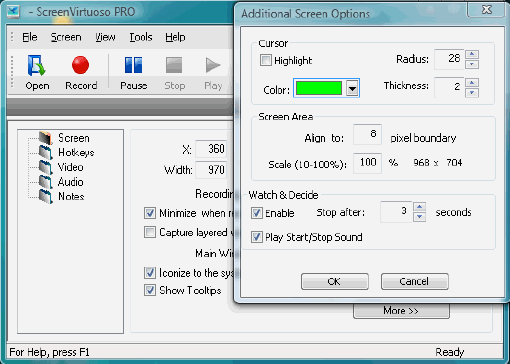
Task: Decrease Radius with the down arrow
Action: pyautogui.click(x=472, y=64)
